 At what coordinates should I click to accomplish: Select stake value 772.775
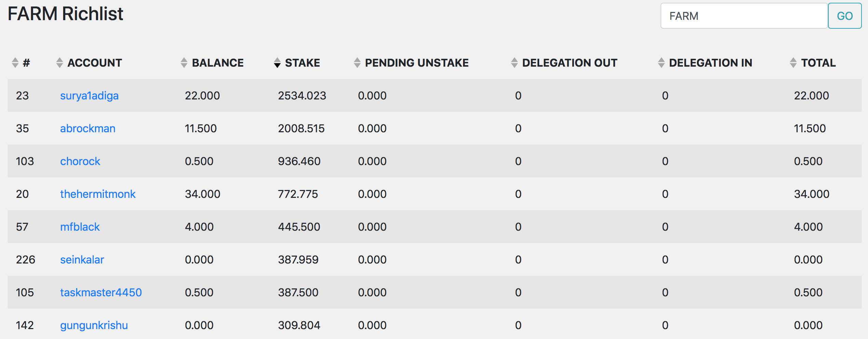(x=298, y=194)
